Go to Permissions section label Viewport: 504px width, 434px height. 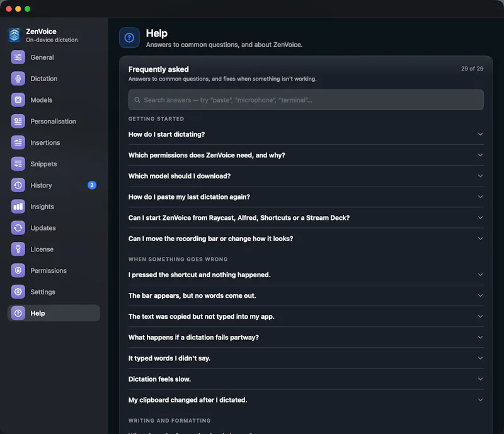(x=49, y=271)
